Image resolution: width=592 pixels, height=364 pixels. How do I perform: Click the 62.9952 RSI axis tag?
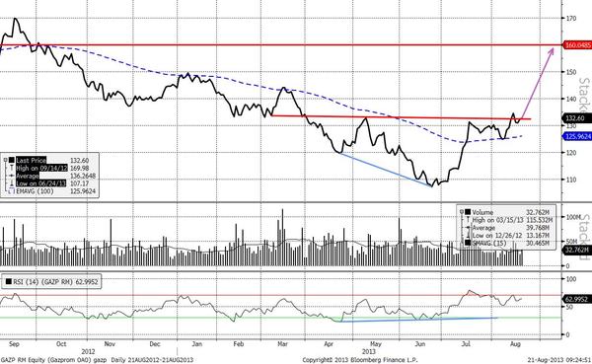pos(576,299)
